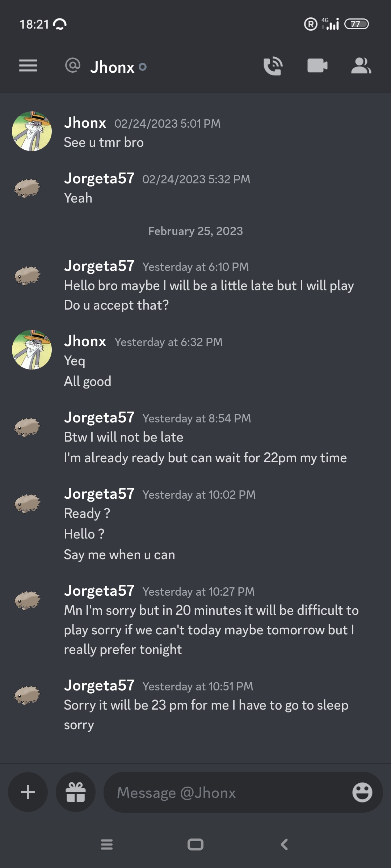Open the members list icon

pyautogui.click(x=361, y=66)
